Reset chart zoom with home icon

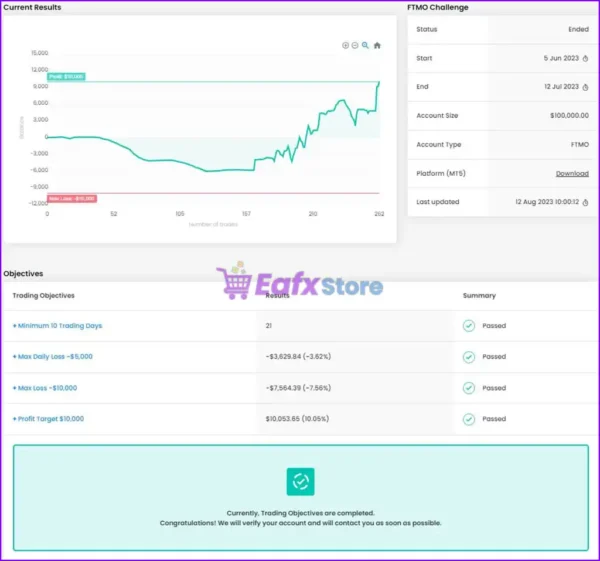[377, 46]
